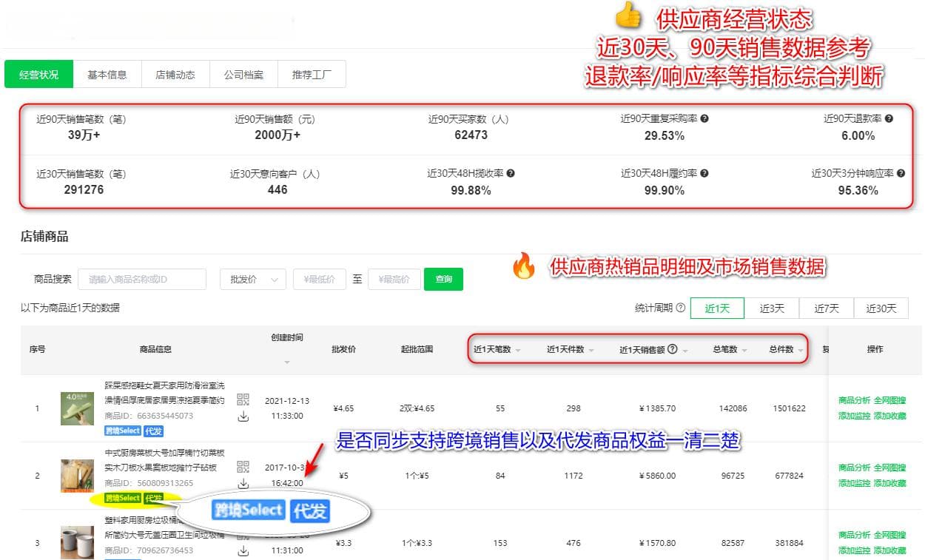
Task: Download icon for product 560809313265
Action: [243, 484]
